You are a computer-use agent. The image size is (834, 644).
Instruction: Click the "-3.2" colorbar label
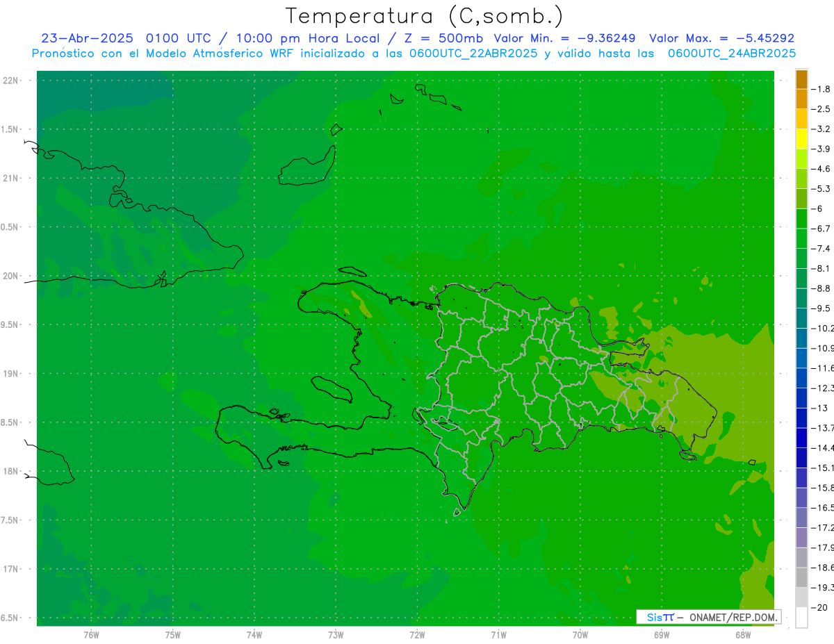(822, 129)
